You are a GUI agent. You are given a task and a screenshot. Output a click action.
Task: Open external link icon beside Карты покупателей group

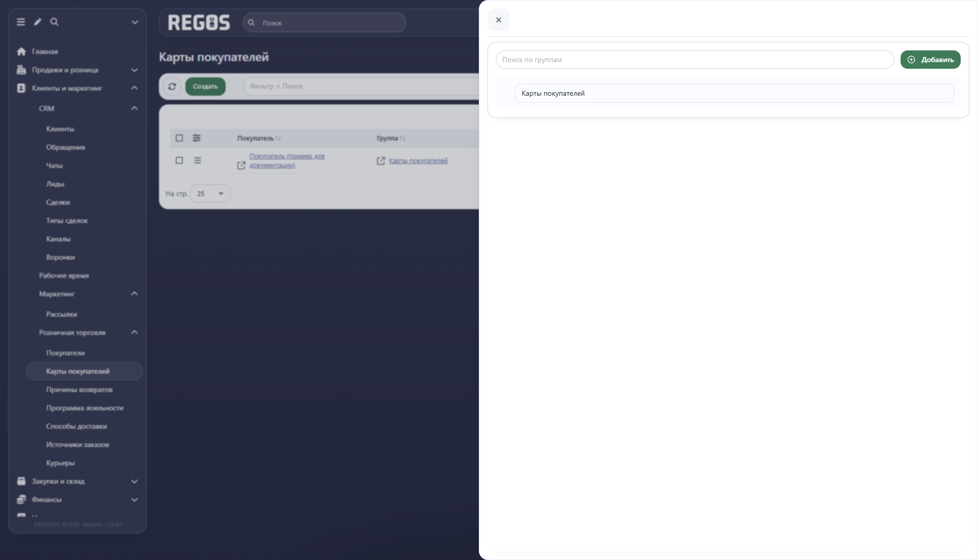[381, 161]
